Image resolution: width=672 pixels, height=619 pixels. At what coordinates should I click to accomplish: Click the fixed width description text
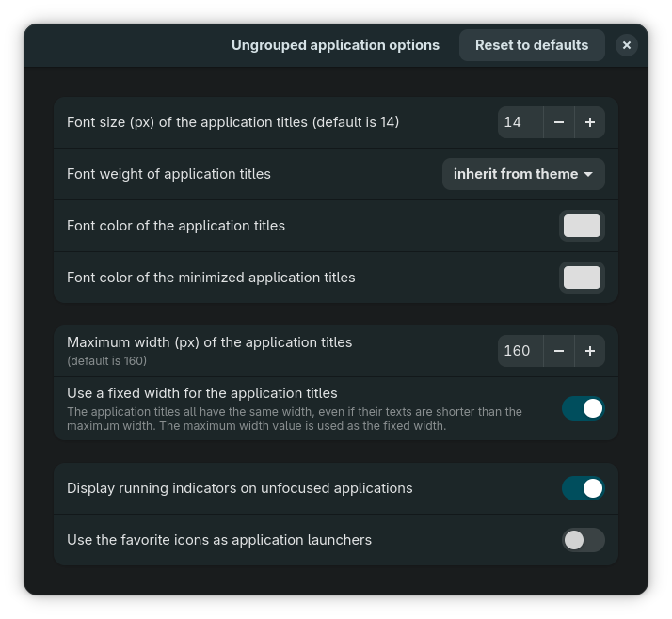point(294,419)
